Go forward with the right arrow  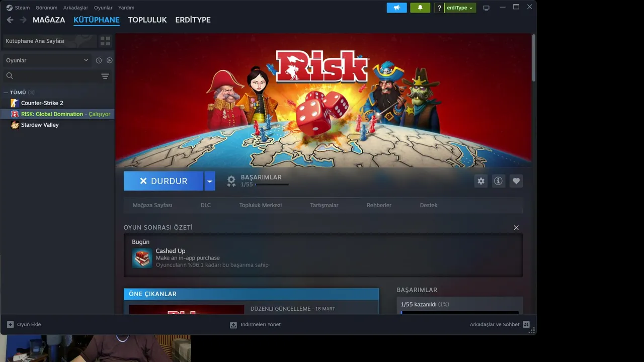23,20
